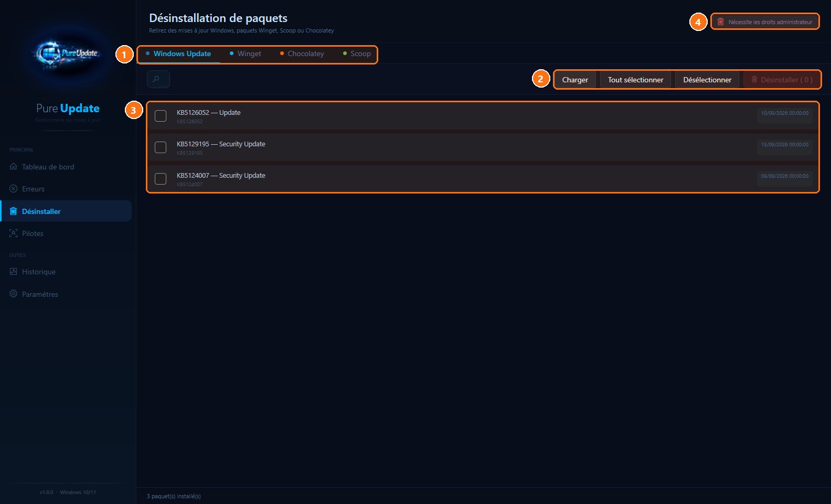
Task: Open Tableau de bord via its home icon
Action: [14, 166]
